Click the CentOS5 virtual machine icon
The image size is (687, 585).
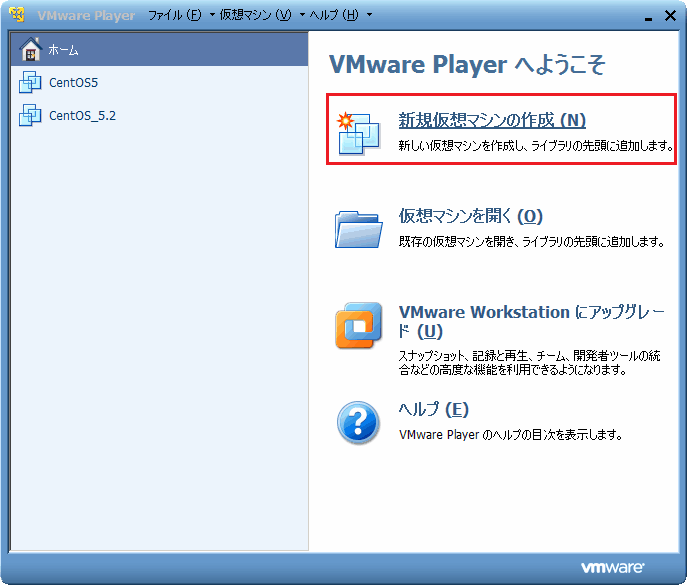(30, 82)
